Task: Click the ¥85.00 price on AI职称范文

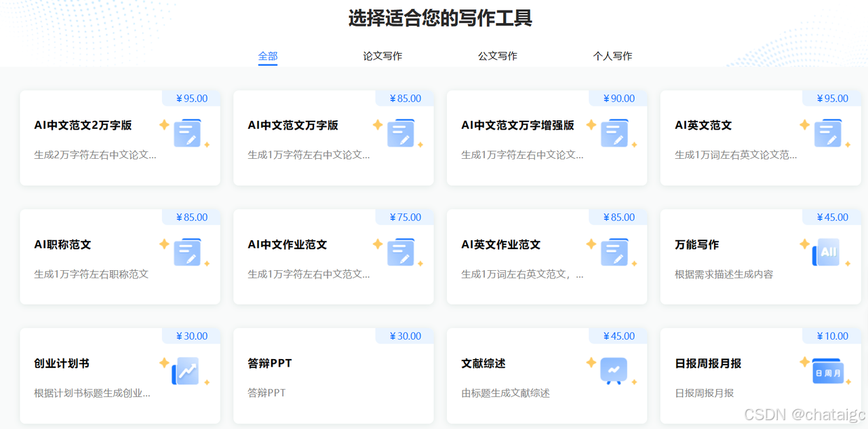Action: [192, 217]
